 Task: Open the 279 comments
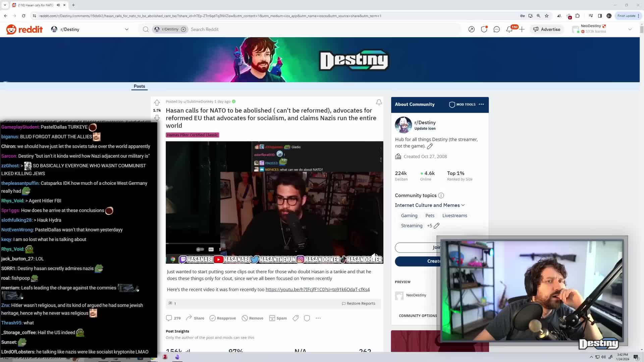pyautogui.click(x=173, y=318)
